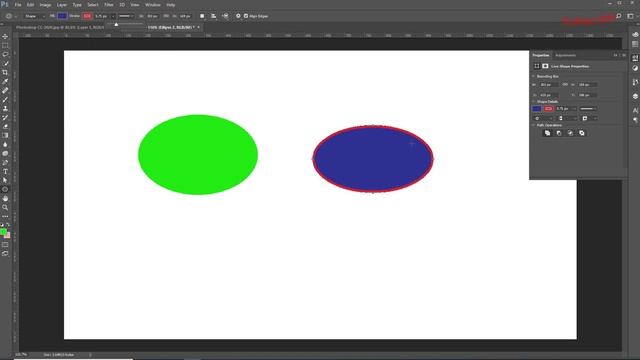This screenshot has height=360, width=640.
Task: Collapse the Bounding Box section
Action: point(533,76)
